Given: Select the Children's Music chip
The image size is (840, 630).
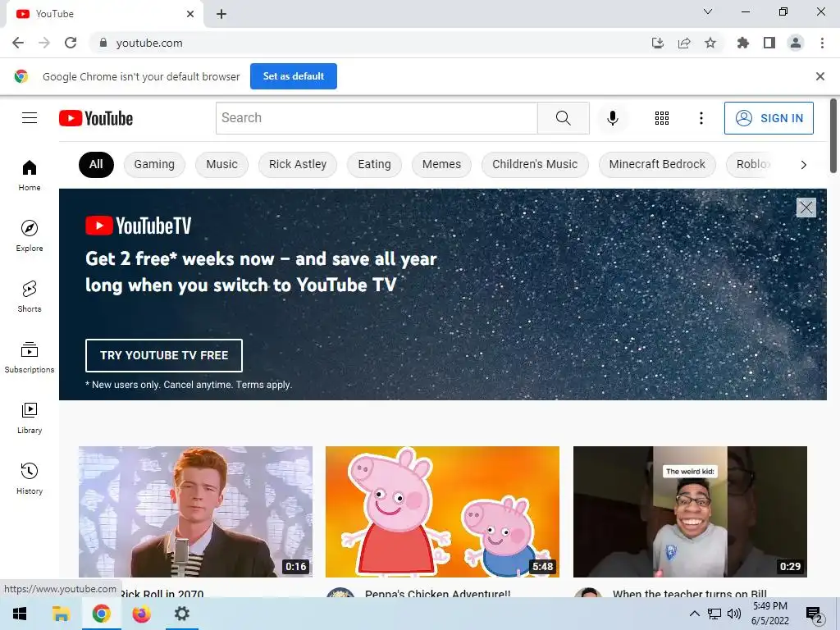Looking at the screenshot, I should [535, 164].
